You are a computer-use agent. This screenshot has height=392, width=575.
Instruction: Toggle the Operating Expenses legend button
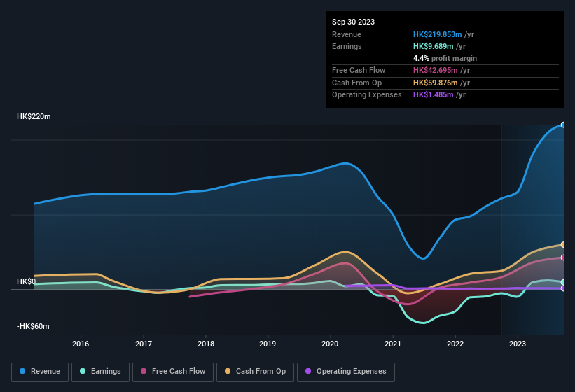coord(346,372)
